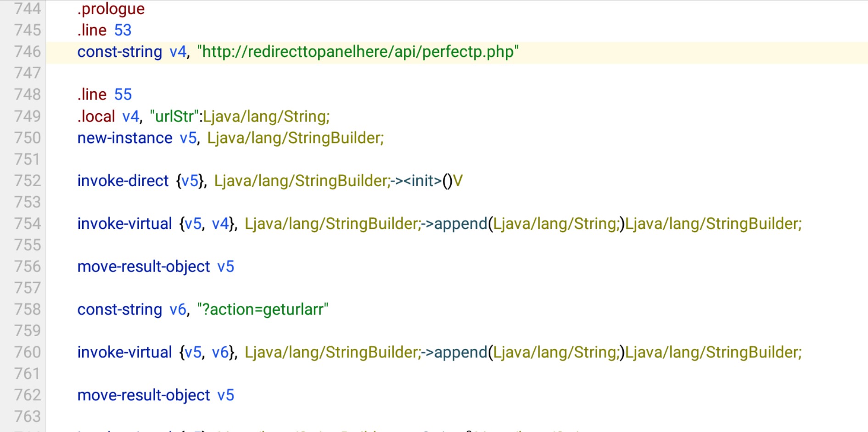Click line number 746 in the gutter
This screenshot has width=868, height=432.
click(28, 51)
